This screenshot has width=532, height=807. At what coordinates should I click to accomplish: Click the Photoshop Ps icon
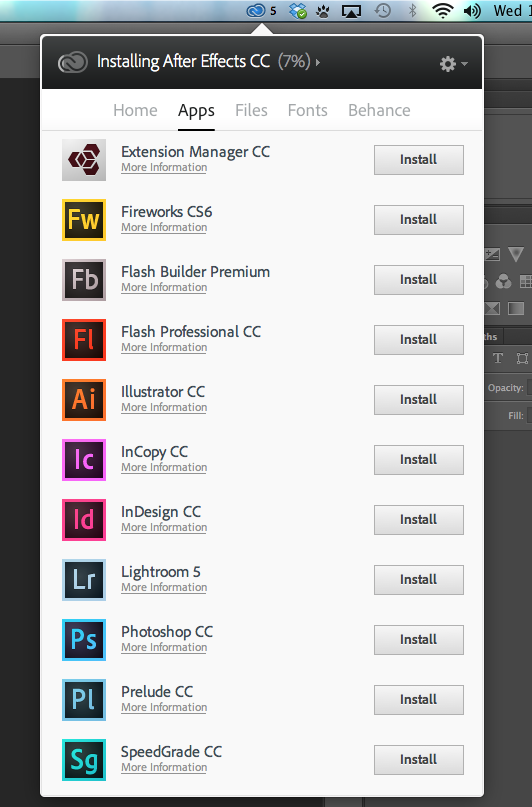pos(84,640)
